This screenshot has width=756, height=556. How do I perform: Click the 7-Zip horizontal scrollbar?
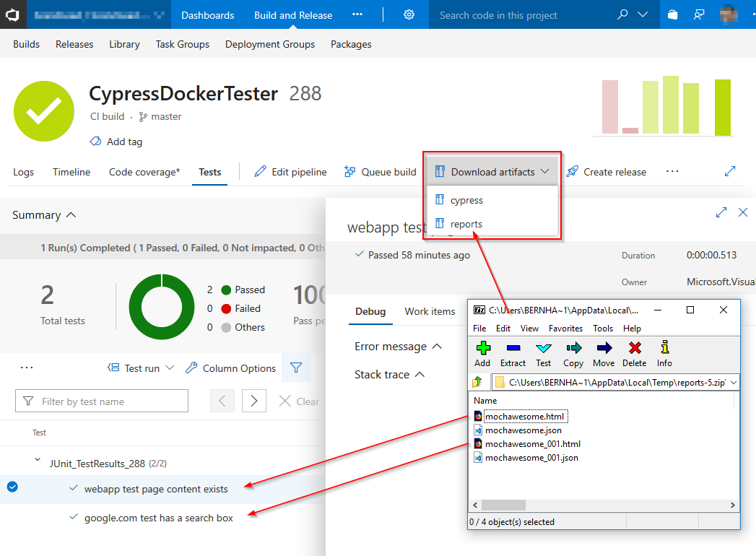pyautogui.click(x=604, y=505)
